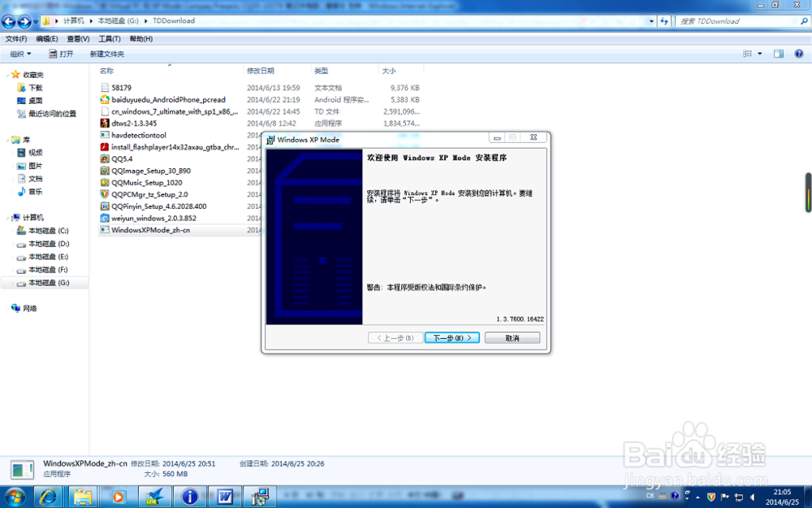Select 下载 in the favorites sidebar
The height and width of the screenshot is (508, 812).
click(x=36, y=88)
